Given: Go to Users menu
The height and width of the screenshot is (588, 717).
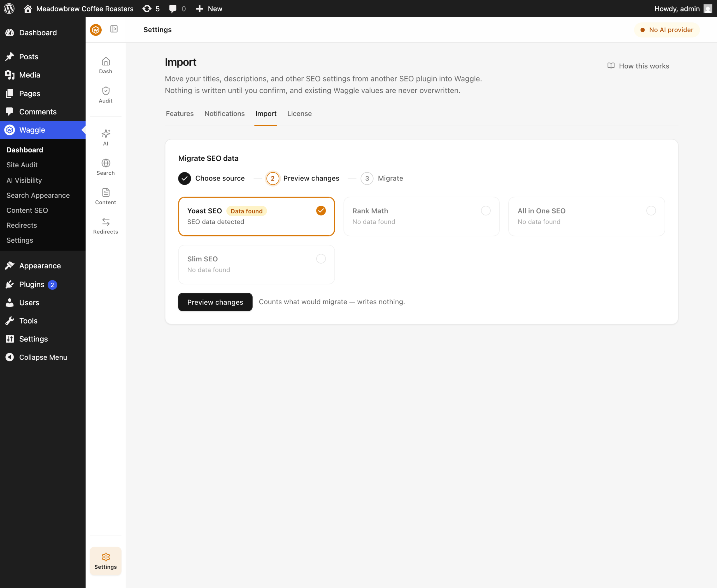Looking at the screenshot, I should (43, 303).
